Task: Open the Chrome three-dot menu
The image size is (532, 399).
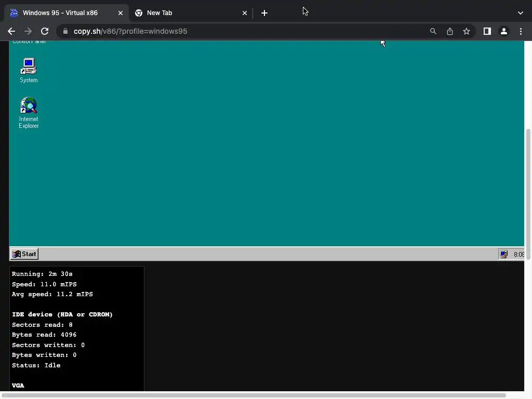Action: 521,31
